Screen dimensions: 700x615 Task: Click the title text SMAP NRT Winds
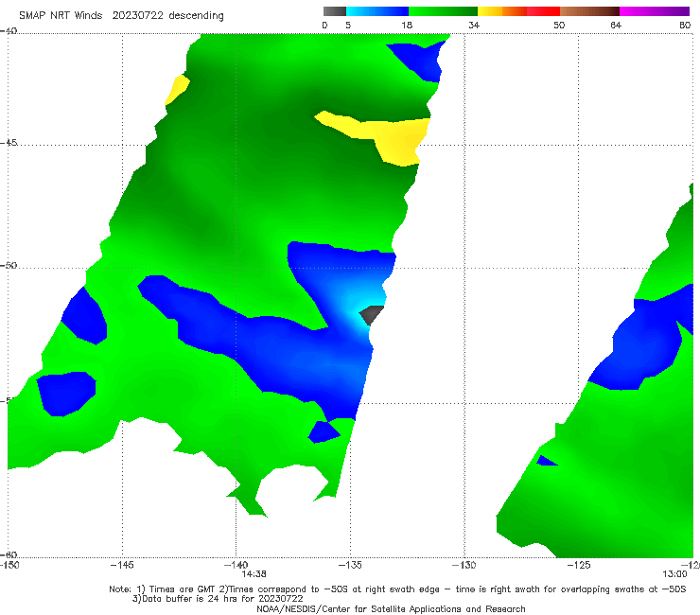[61, 15]
